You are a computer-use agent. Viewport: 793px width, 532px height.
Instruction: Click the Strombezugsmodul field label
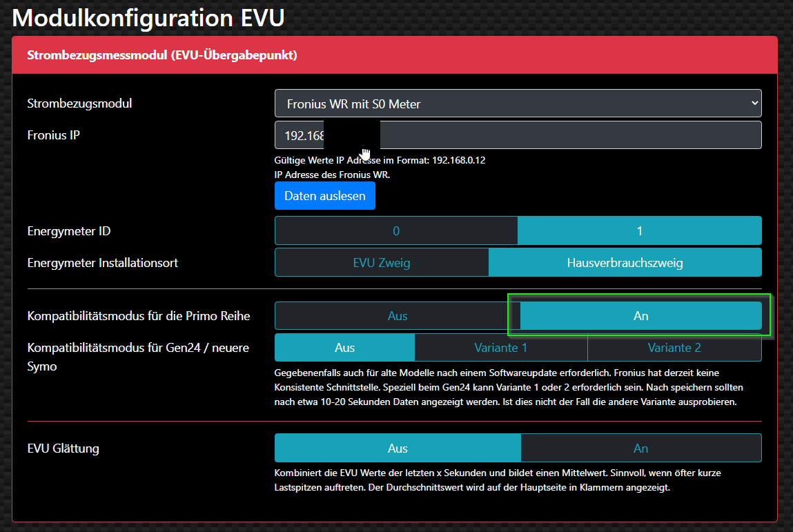point(79,104)
